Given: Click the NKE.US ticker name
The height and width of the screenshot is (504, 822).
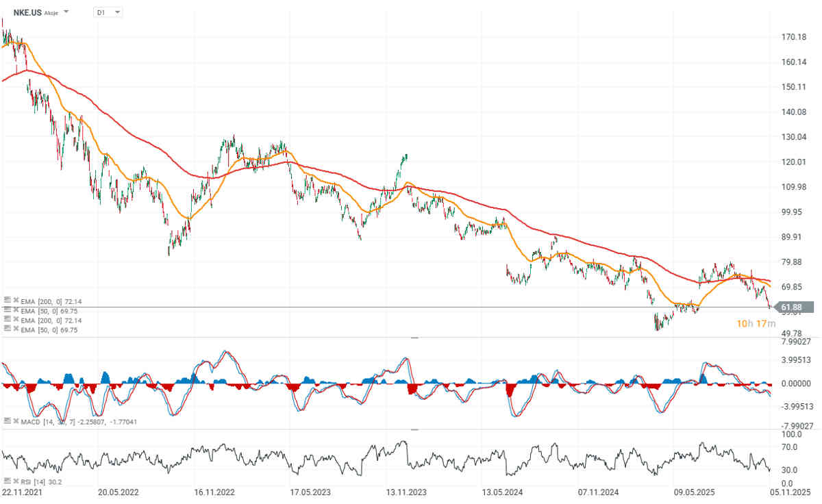Looking at the screenshot, I should pyautogui.click(x=27, y=12).
